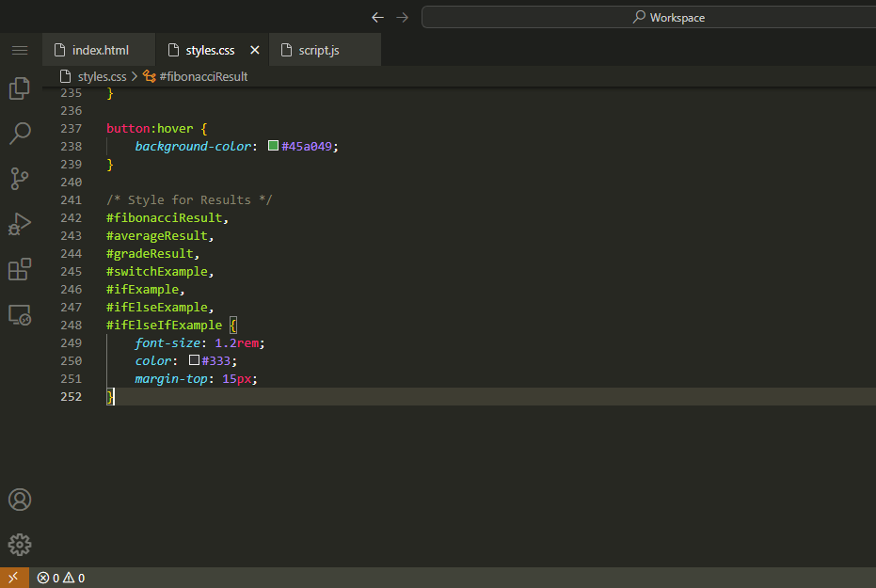Open the #45a049 green color swatch
Image resolution: width=876 pixels, height=588 pixels.
[273, 146]
